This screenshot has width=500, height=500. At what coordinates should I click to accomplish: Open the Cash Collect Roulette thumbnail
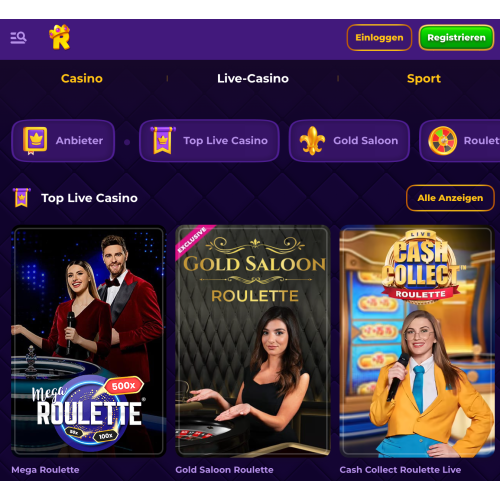tap(417, 341)
